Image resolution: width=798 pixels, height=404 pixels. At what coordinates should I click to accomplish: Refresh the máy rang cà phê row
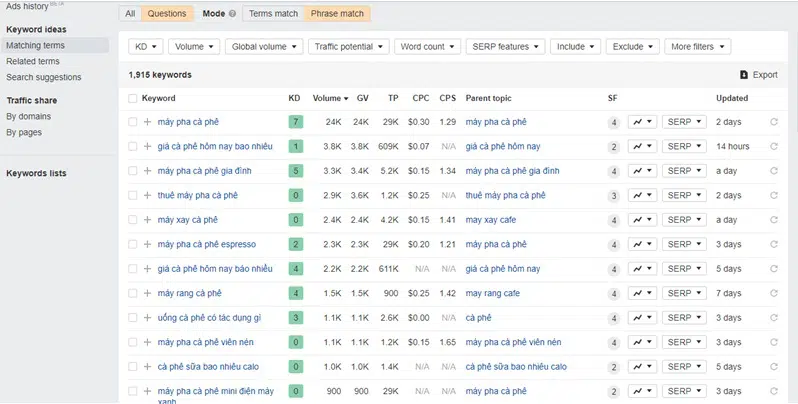(774, 293)
